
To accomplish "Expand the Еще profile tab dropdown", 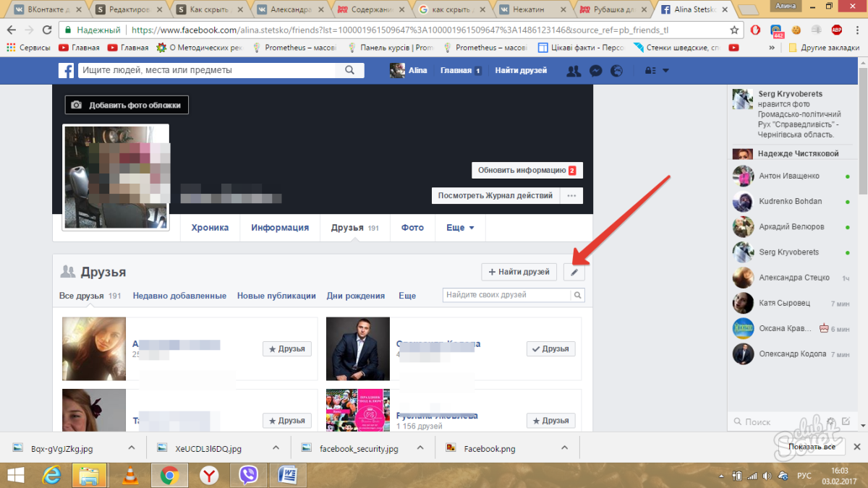I will click(461, 228).
